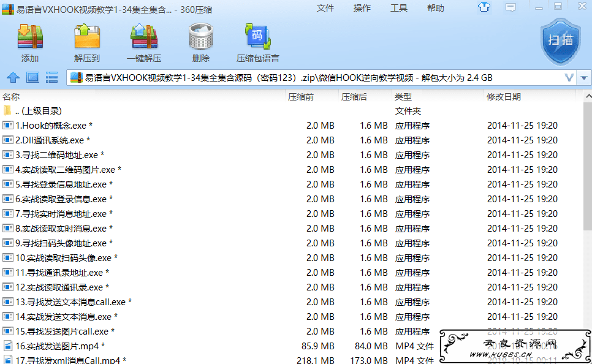Click the 360压缩 app icon in title bar
This screenshot has height=364, width=592.
[x=8, y=9]
